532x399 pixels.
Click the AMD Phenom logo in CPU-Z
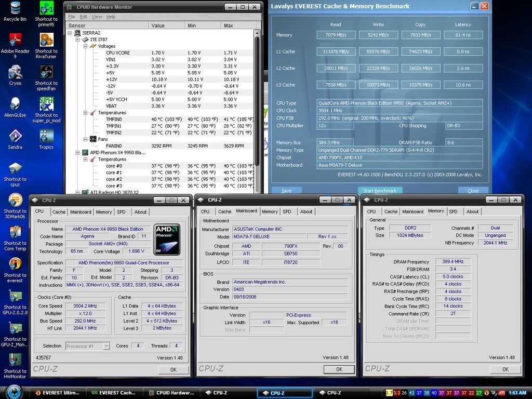click(167, 239)
